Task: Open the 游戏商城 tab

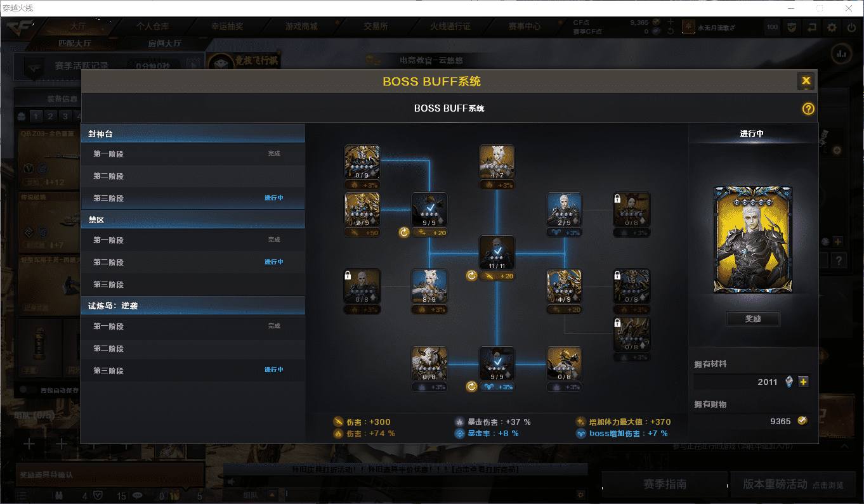Action: [301, 27]
